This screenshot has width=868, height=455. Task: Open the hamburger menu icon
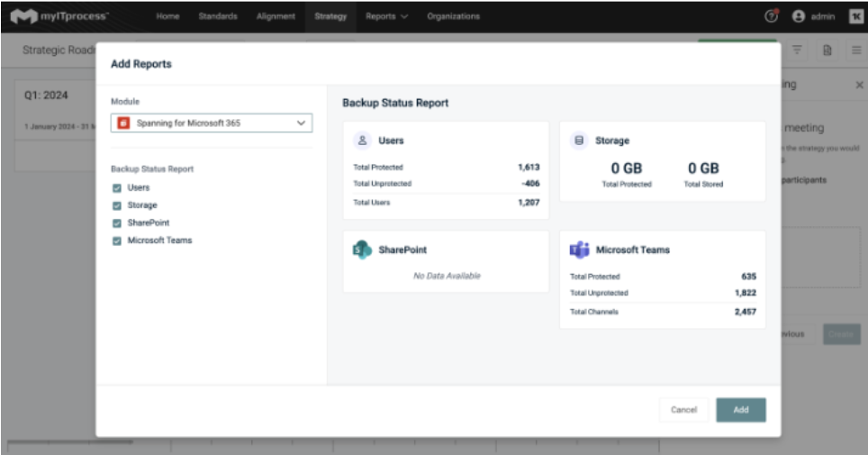[855, 50]
